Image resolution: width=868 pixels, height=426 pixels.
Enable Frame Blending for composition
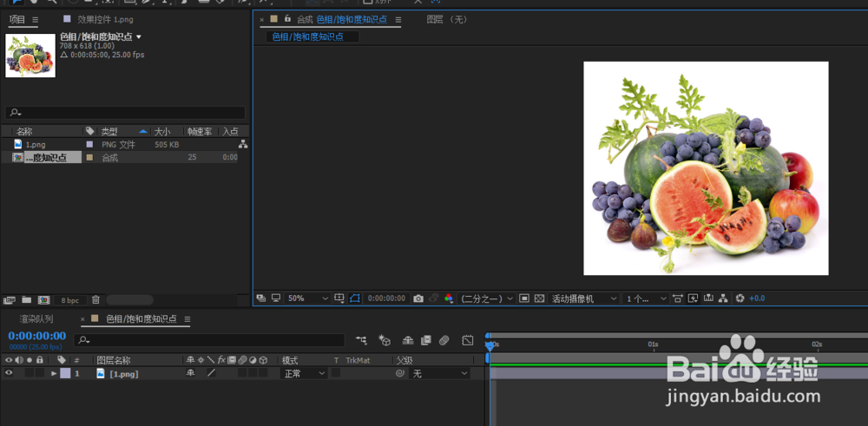coord(425,340)
